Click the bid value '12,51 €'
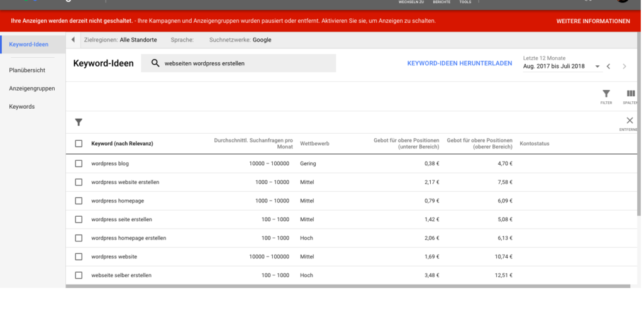644x323 pixels. (504, 275)
